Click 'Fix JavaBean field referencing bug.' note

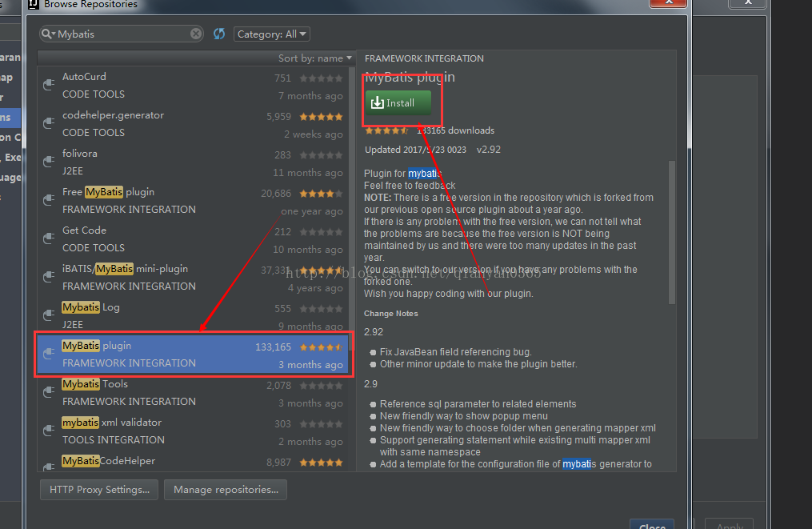coord(456,352)
